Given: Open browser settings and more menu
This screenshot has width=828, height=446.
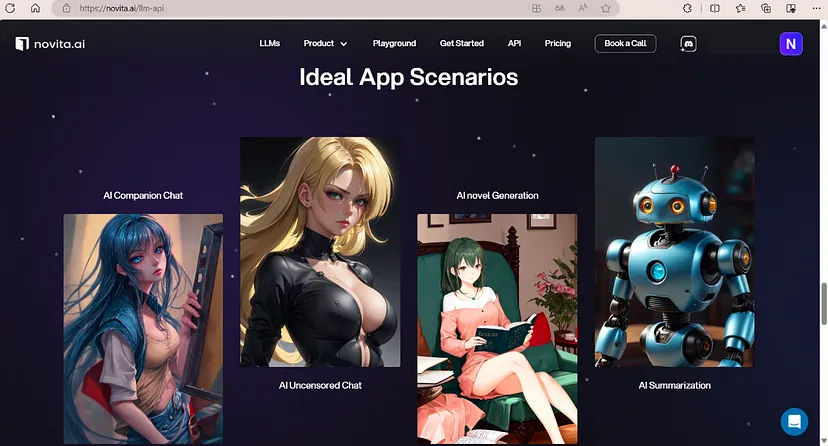Looking at the screenshot, I should click(x=816, y=8).
